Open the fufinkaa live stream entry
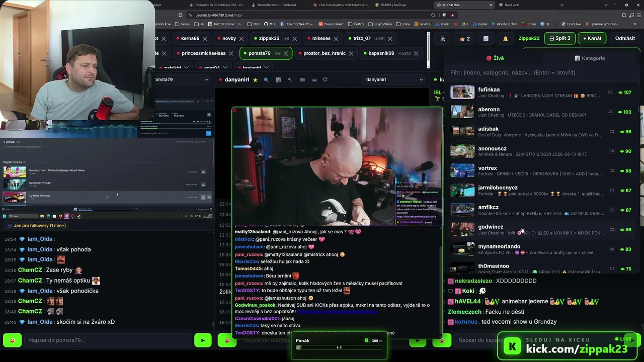This screenshot has height=362, width=644. 541,93
